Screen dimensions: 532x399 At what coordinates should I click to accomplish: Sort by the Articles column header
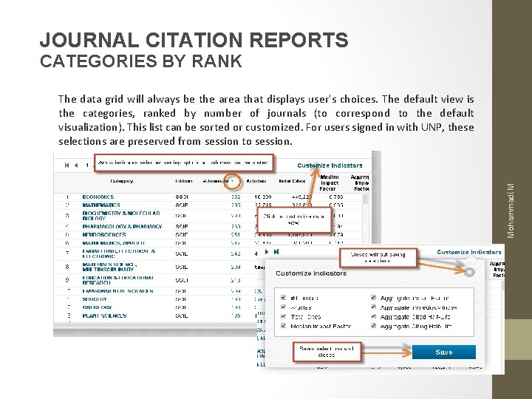pyautogui.click(x=256, y=181)
